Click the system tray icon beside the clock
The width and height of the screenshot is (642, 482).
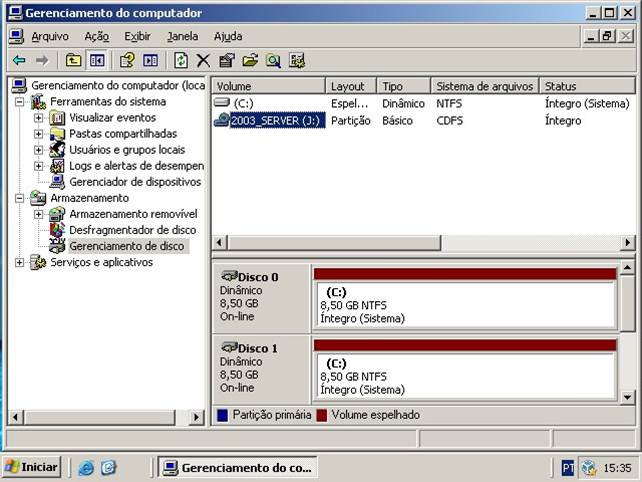click(x=588, y=467)
